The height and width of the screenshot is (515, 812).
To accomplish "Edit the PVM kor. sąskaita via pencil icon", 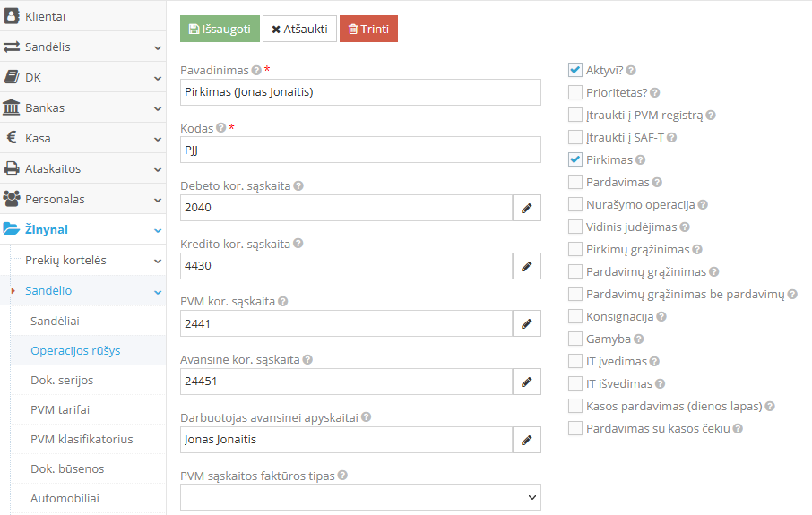I will (x=527, y=323).
